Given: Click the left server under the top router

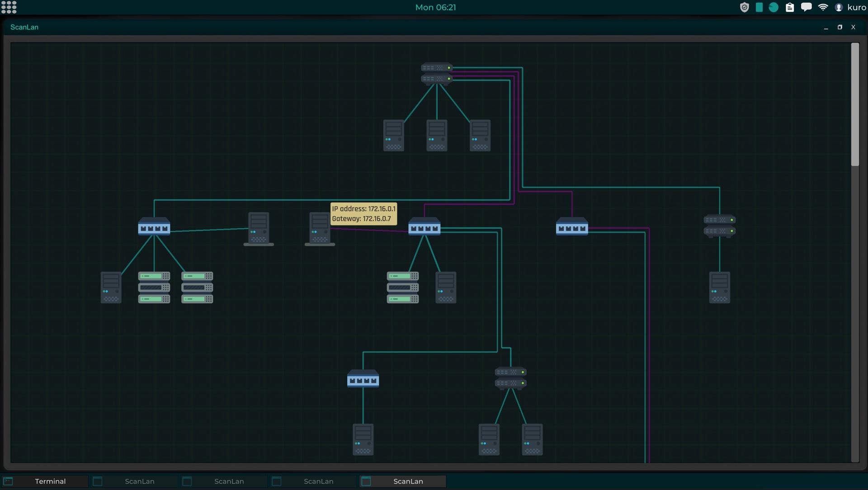Looking at the screenshot, I should (393, 135).
